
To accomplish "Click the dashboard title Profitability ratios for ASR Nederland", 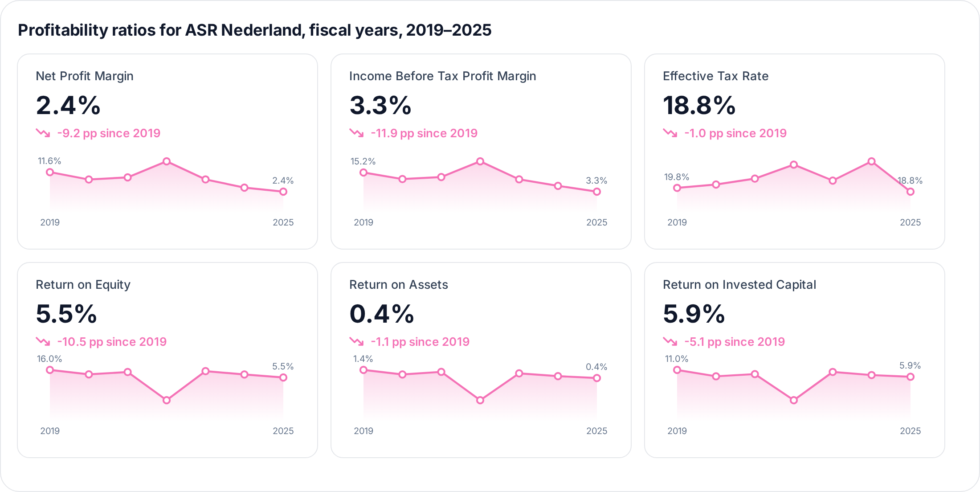I will point(254,30).
